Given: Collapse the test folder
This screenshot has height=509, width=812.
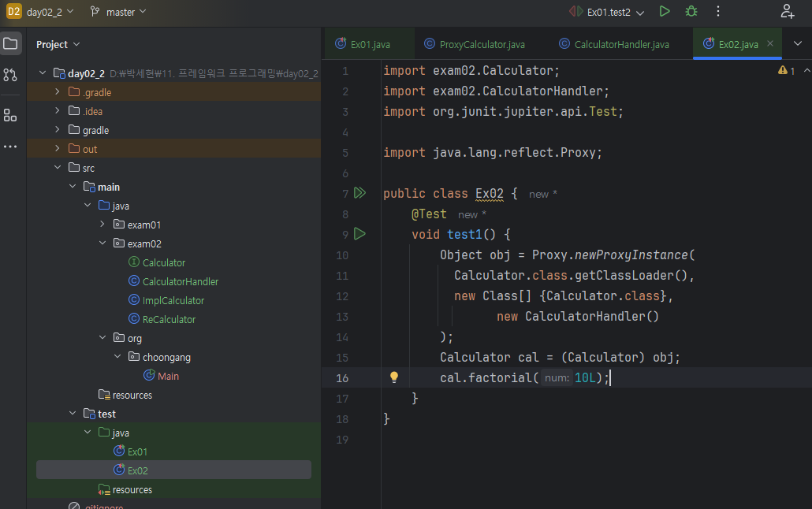Looking at the screenshot, I should coord(73,413).
